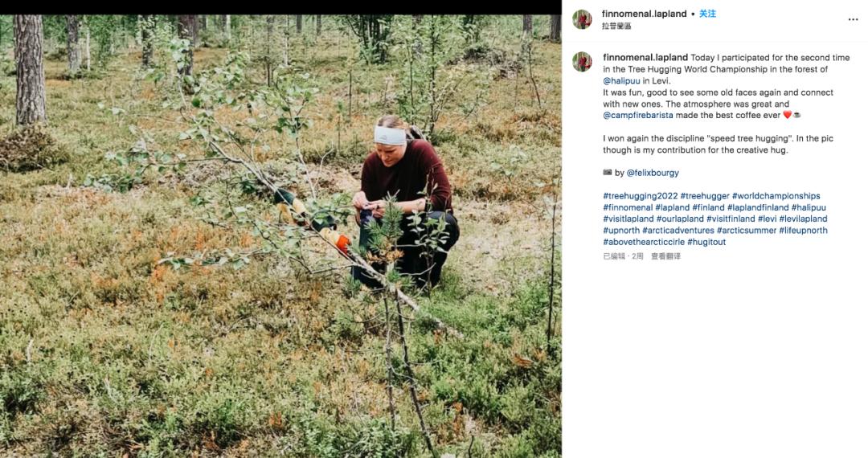Image resolution: width=868 pixels, height=458 pixels.
Task: Click the profile avatar in post header
Action: 582,19
